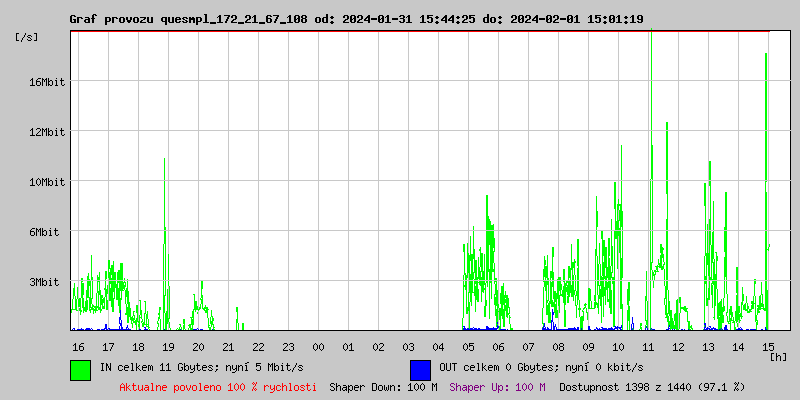Select the 'Shaper Down: 100 M' text

(x=383, y=387)
